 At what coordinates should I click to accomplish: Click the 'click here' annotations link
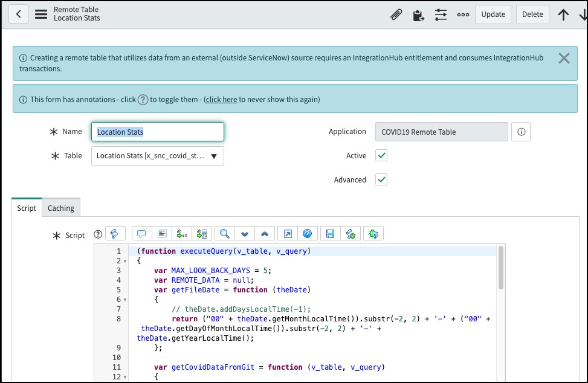tap(221, 100)
